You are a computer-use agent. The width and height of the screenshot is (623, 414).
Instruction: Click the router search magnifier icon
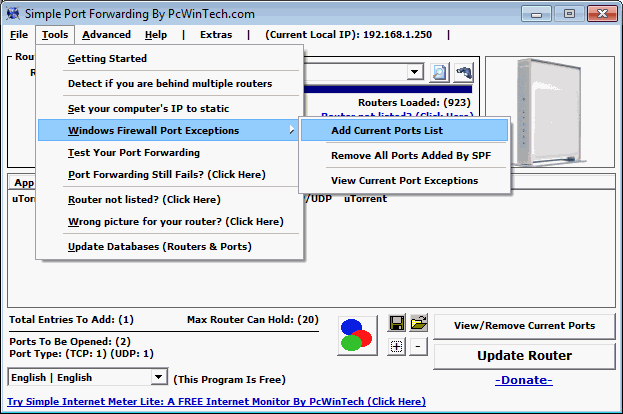[439, 72]
